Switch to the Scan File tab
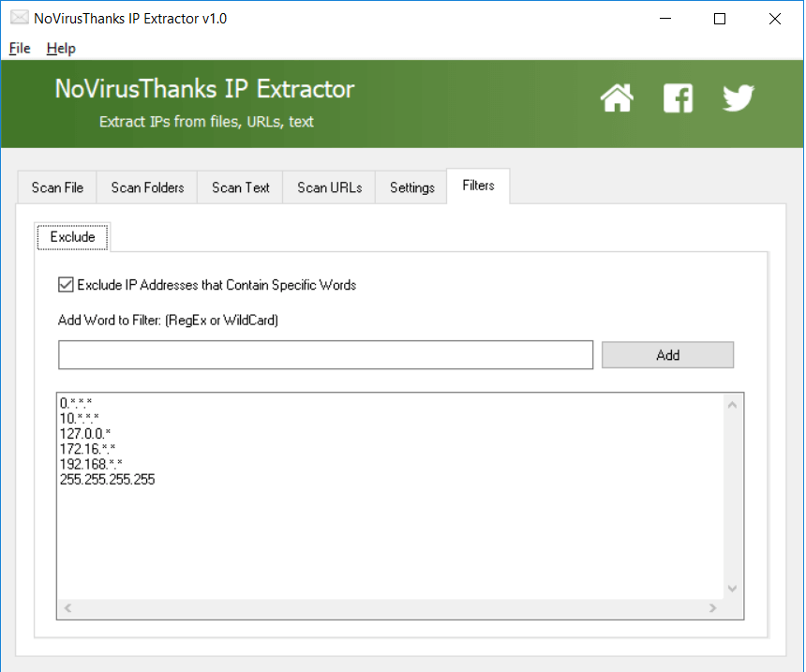The image size is (806, 672). (x=57, y=187)
